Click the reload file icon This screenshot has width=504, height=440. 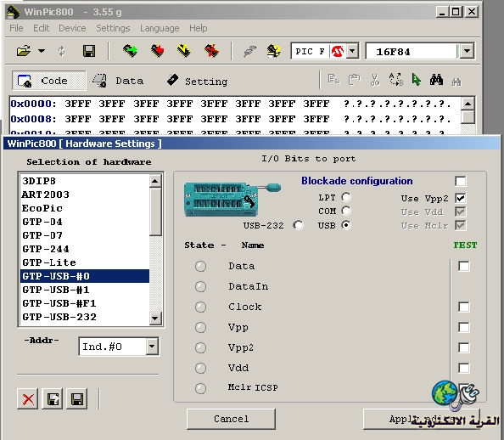(x=62, y=51)
